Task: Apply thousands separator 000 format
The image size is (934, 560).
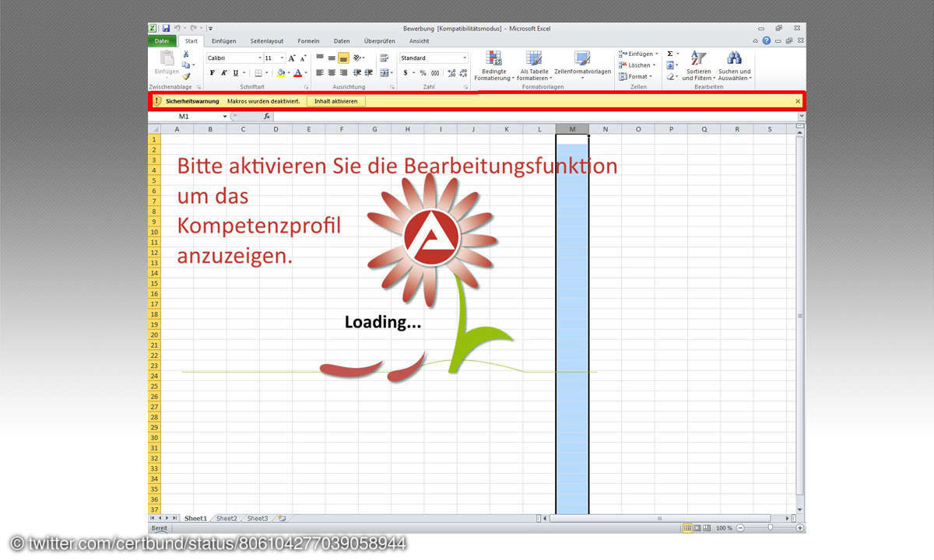Action: click(435, 73)
